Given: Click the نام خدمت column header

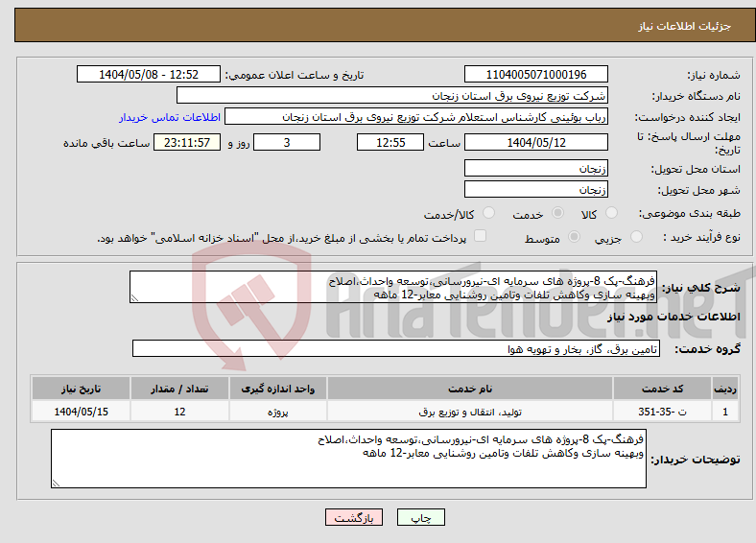Looking at the screenshot, I should pos(469,389).
